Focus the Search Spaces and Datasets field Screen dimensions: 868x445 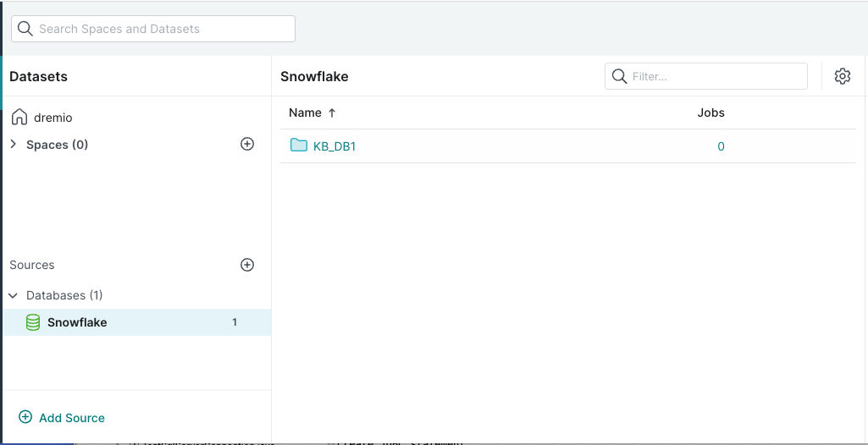[x=153, y=29]
